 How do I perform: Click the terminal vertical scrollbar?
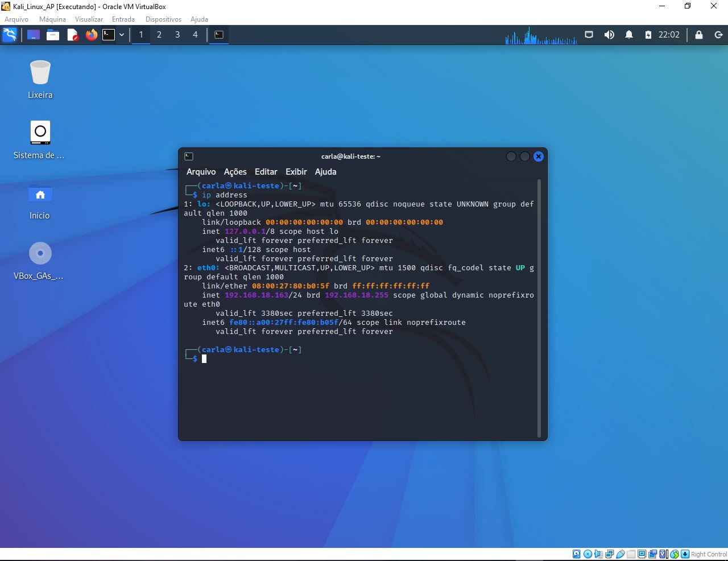pos(539,309)
